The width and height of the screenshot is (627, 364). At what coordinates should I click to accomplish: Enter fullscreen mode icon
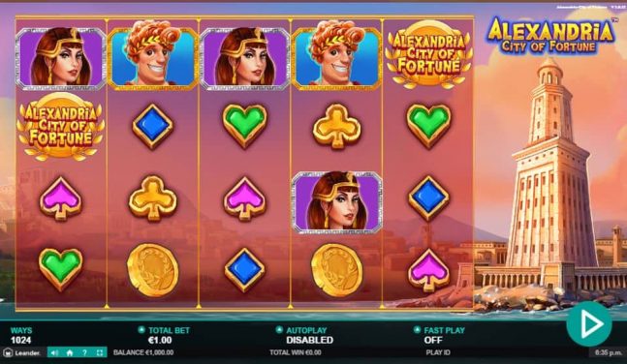tap(100, 352)
